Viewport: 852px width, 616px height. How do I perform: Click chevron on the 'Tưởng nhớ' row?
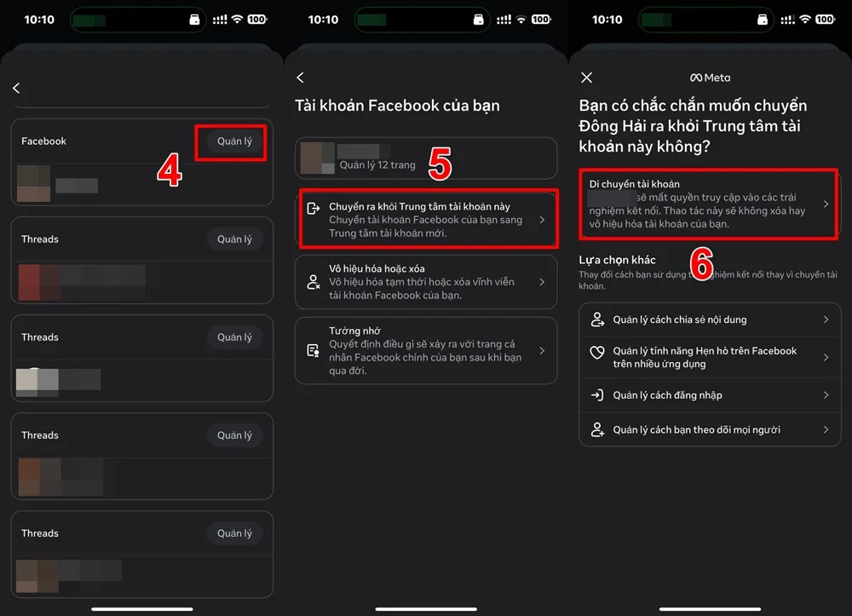[x=542, y=351]
